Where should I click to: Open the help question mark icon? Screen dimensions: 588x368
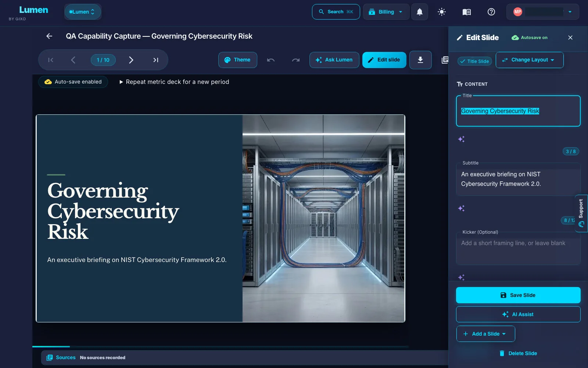click(491, 12)
